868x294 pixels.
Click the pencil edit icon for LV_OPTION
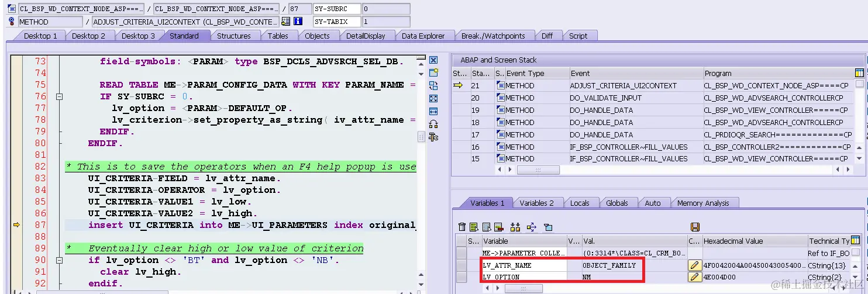pos(694,277)
